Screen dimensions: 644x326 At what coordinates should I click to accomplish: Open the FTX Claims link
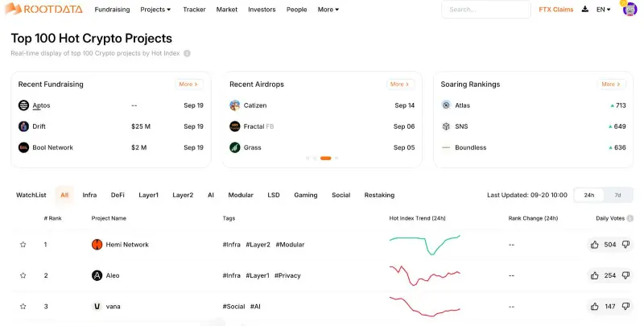[x=556, y=10]
